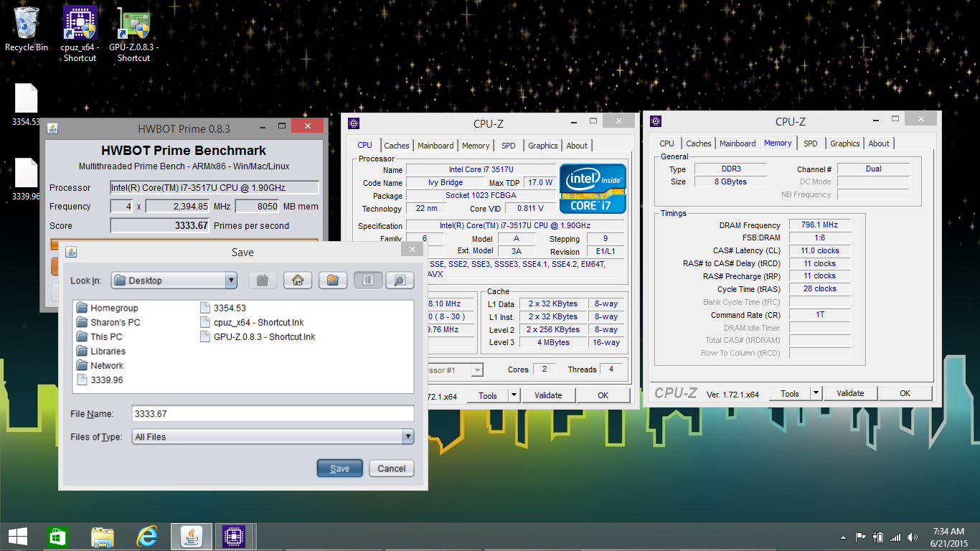Image resolution: width=980 pixels, height=551 pixels.
Task: Select 3339.96 file in Save list
Action: coord(100,380)
